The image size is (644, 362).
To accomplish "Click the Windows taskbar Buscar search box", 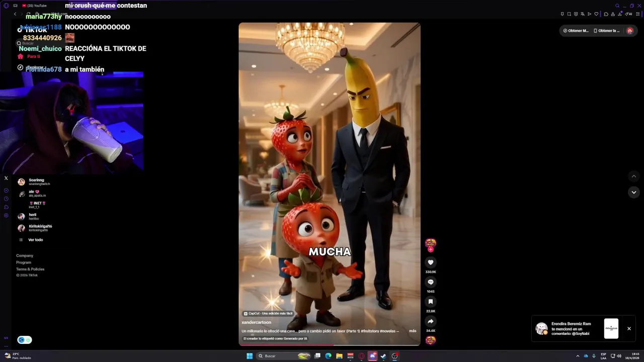I will tap(284, 356).
